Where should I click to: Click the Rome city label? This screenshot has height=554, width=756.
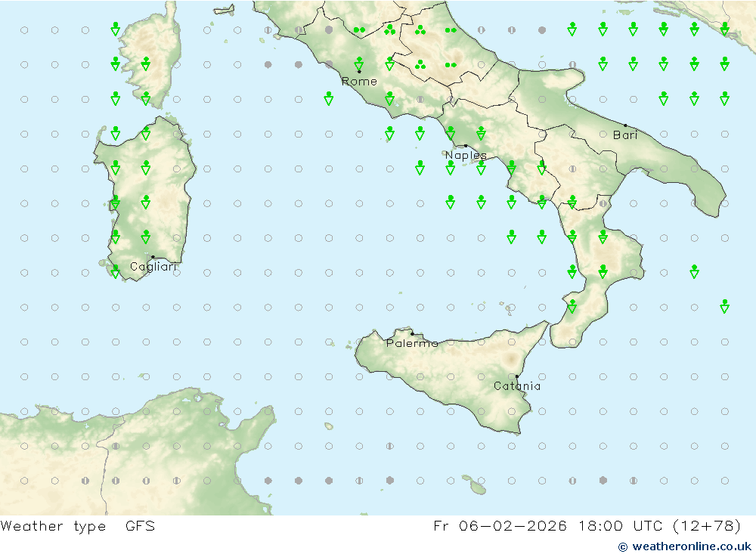359,82
